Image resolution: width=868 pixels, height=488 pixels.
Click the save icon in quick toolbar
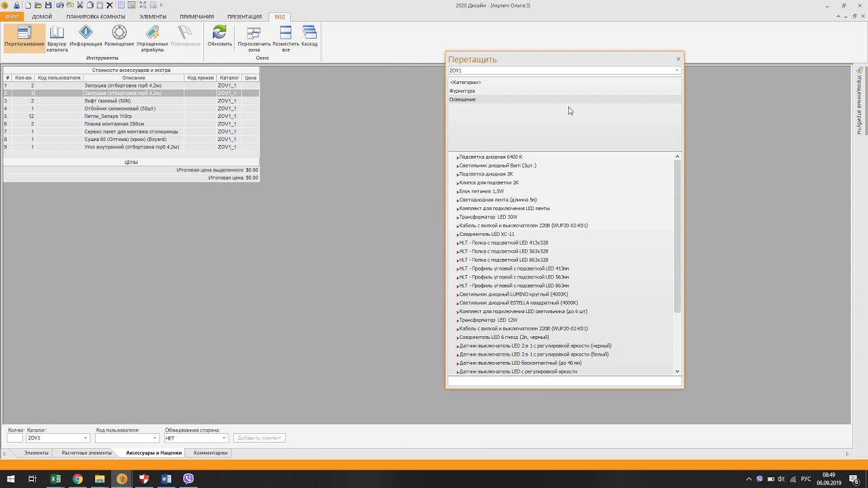coord(48,5)
